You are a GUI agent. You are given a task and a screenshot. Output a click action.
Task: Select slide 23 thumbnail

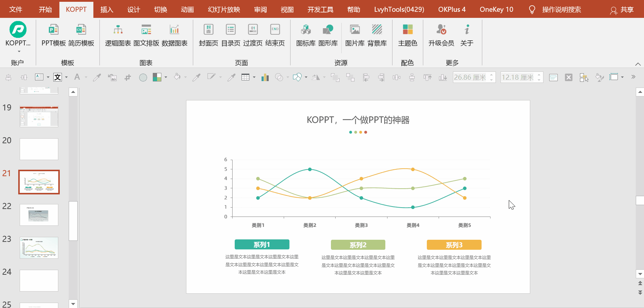(39, 248)
